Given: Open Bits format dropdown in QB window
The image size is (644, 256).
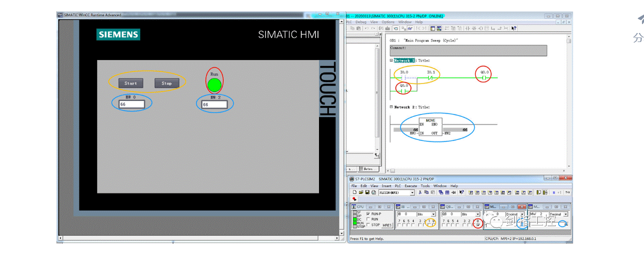Looking at the screenshot, I should (478, 214).
